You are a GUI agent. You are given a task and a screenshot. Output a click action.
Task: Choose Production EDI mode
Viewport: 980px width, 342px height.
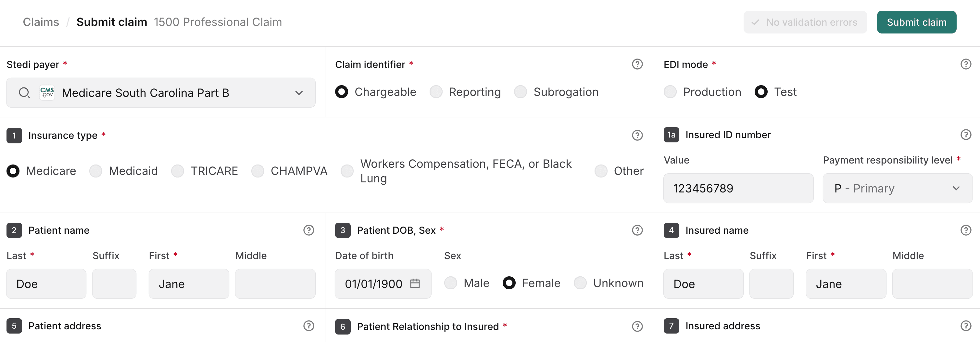point(670,92)
